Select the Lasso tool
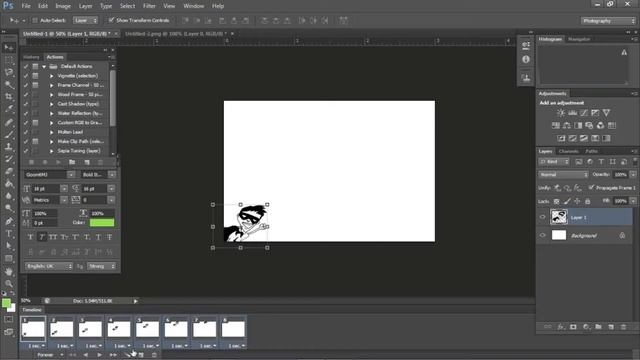This screenshot has height=360, width=640. point(9,72)
